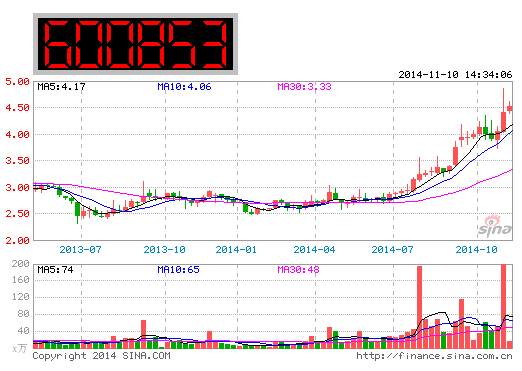
Task: Select the blue MA10:4.06 price label
Action: tap(184, 87)
